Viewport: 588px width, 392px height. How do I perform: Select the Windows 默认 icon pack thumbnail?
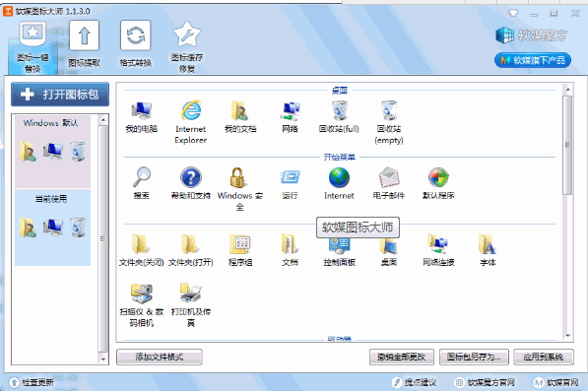(52, 152)
